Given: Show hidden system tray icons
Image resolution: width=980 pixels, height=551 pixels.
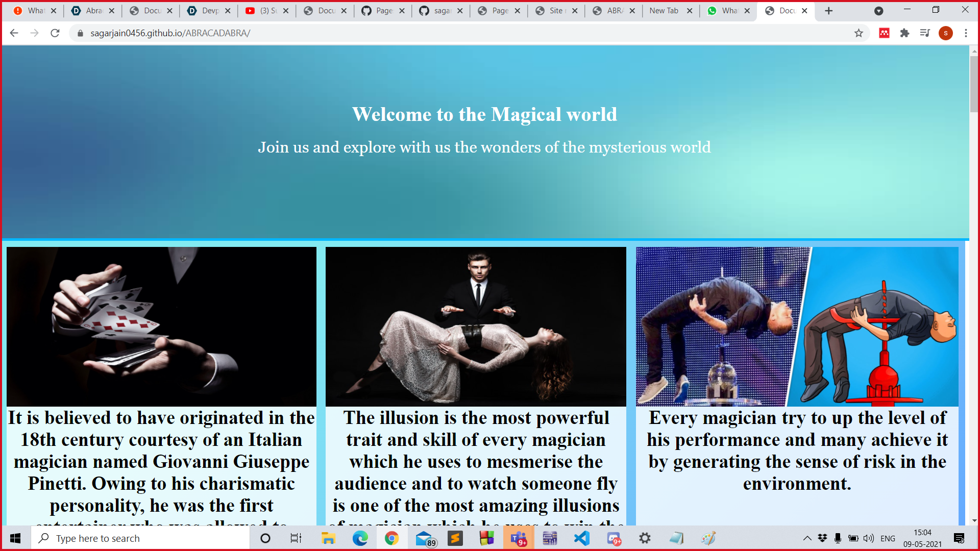Looking at the screenshot, I should point(807,538).
